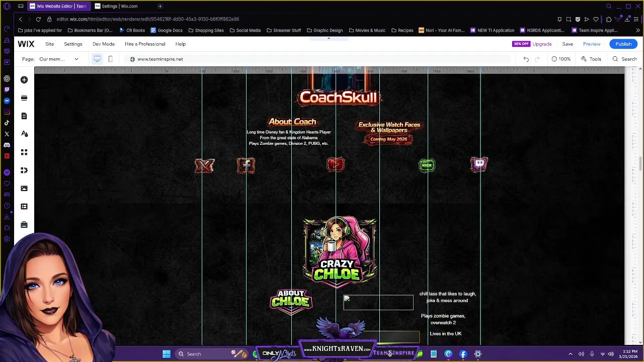Select CoachSkull's Twitch social icon
The image size is (644, 362).
click(x=479, y=164)
